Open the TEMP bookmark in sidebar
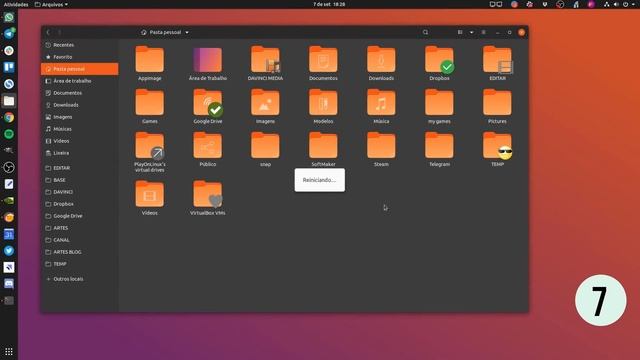 [80, 264]
